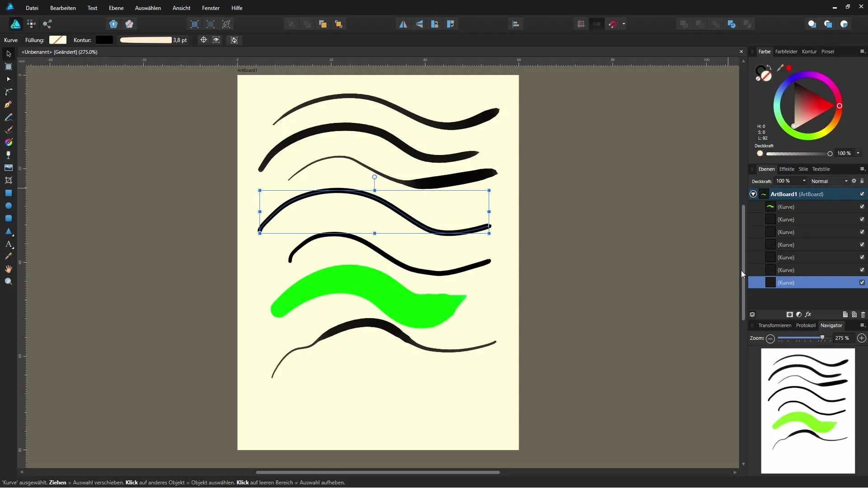Click the Füllung fill swatch
Viewport: 868px width, 488px height.
tap(58, 40)
